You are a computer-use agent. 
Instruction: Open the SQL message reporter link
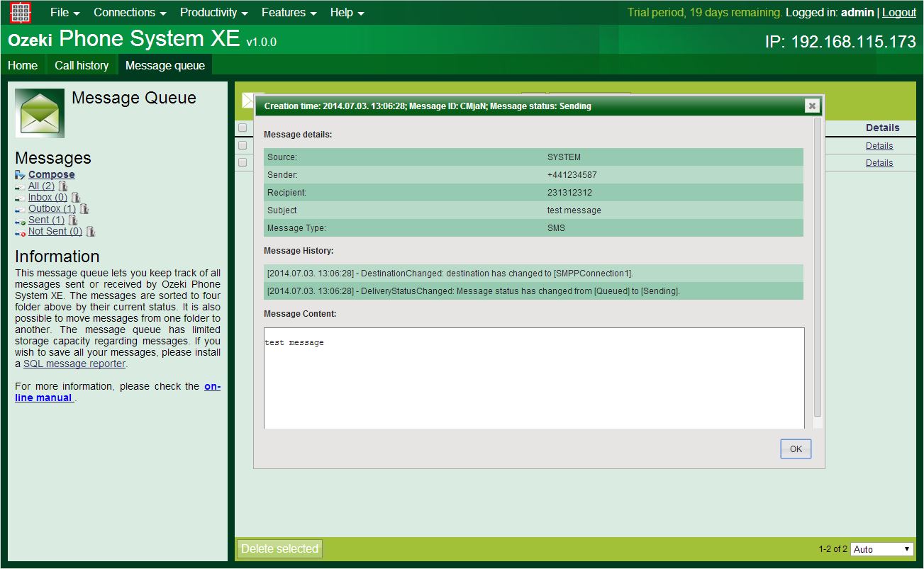click(x=74, y=364)
